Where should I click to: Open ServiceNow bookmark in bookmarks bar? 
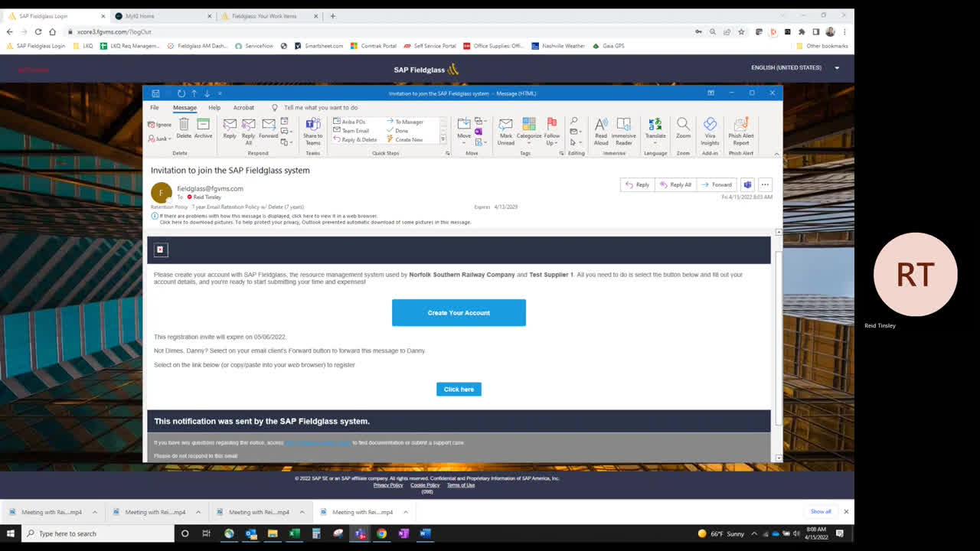[253, 46]
